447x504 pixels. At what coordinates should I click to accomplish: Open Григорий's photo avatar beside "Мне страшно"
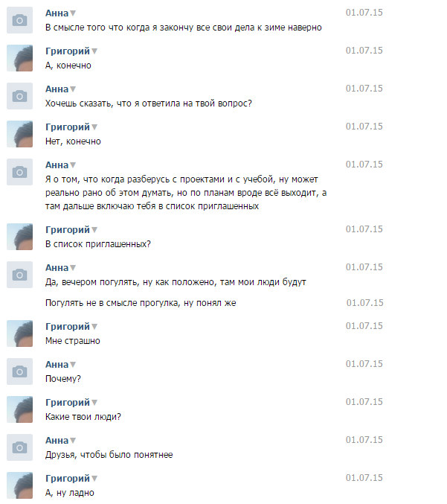[19, 334]
